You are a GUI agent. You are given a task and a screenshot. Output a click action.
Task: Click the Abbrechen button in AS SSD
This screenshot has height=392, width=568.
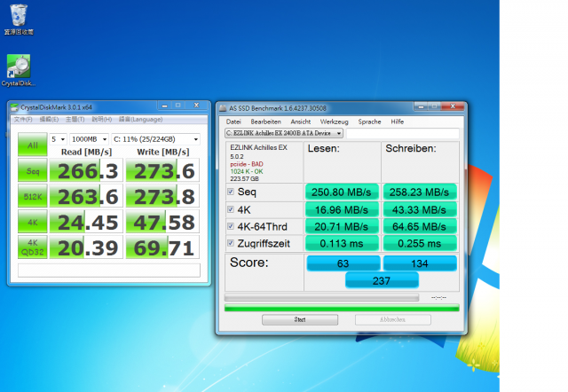[392, 319]
